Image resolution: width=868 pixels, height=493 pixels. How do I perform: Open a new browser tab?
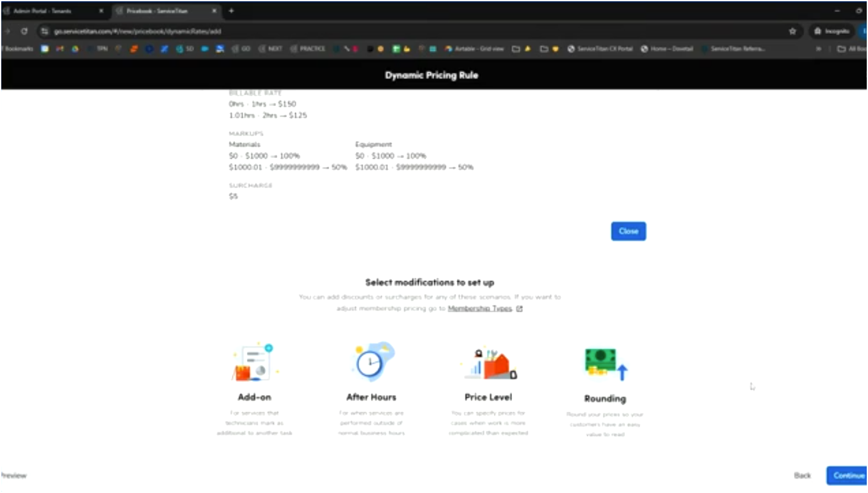point(231,11)
